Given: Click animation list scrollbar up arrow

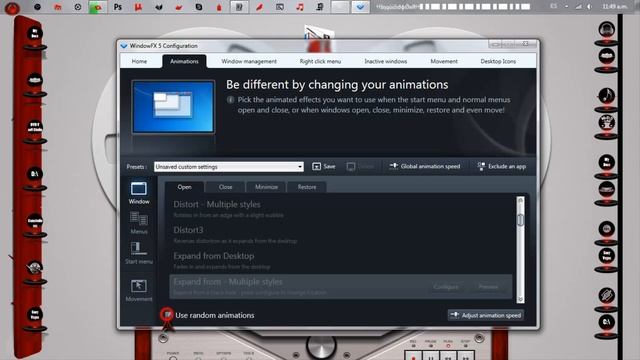Looking at the screenshot, I should (x=520, y=200).
